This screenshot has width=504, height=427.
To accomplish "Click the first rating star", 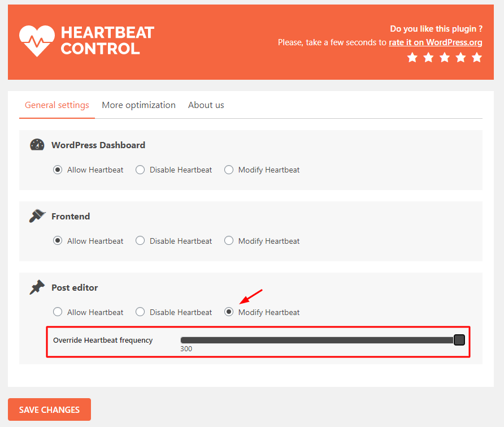I will [412, 57].
